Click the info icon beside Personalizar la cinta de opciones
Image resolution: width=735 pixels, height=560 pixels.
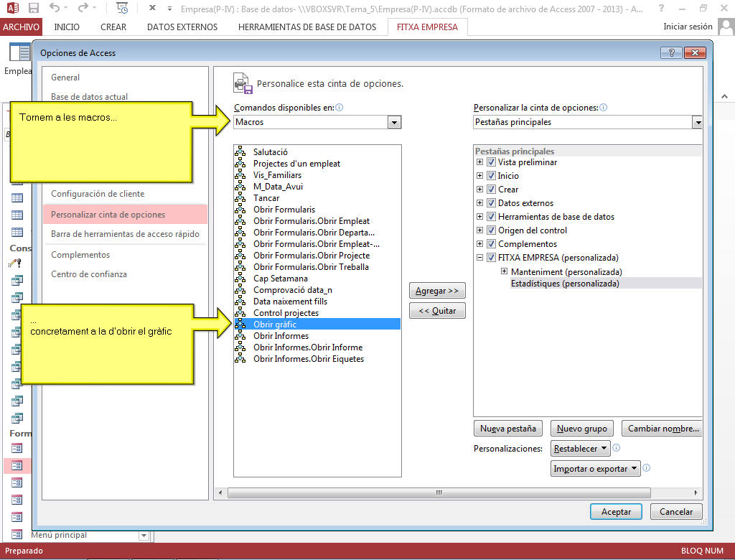(x=603, y=108)
